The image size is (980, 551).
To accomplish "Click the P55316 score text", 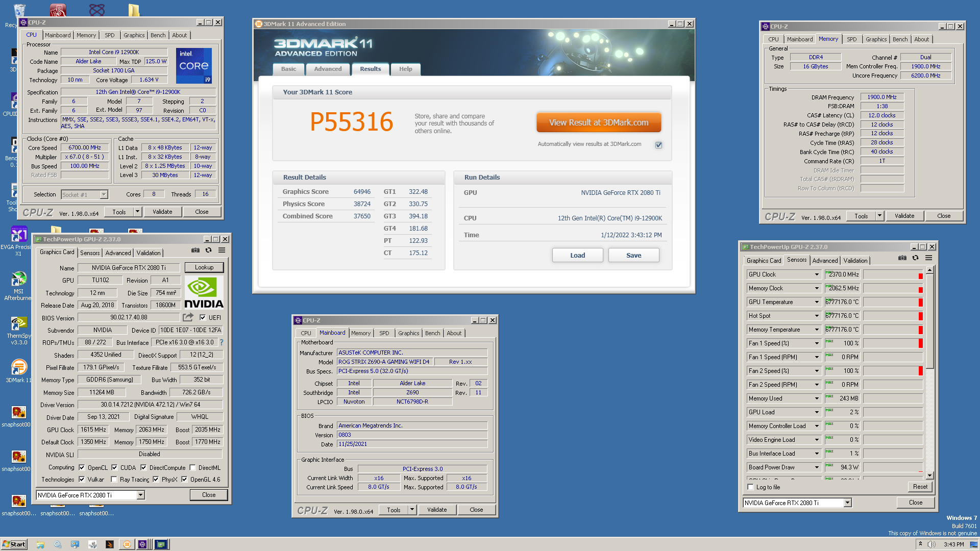I will (351, 122).
